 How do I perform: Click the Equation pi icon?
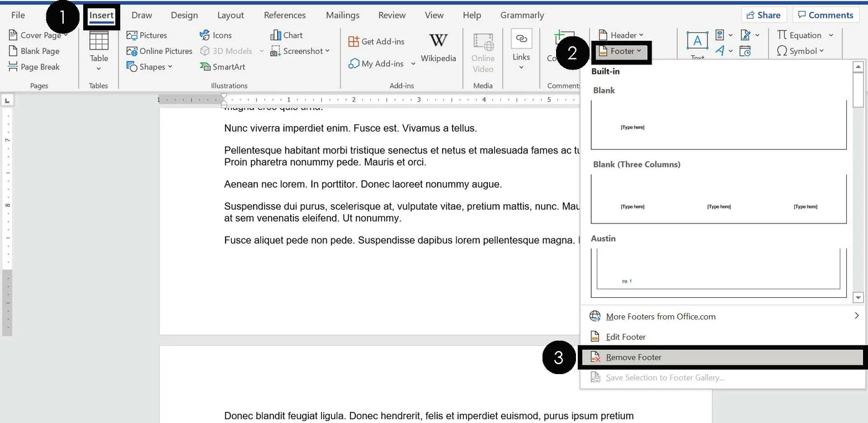pyautogui.click(x=782, y=35)
